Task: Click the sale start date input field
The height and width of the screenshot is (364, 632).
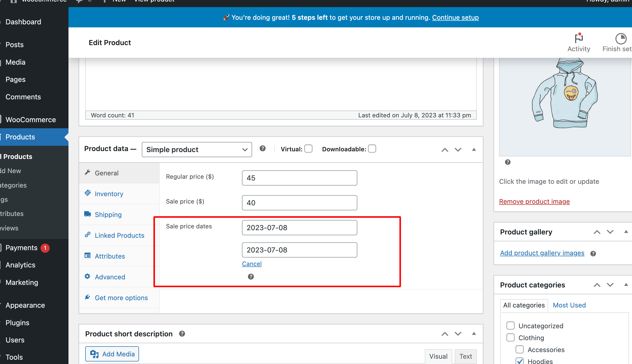Action: point(299,227)
